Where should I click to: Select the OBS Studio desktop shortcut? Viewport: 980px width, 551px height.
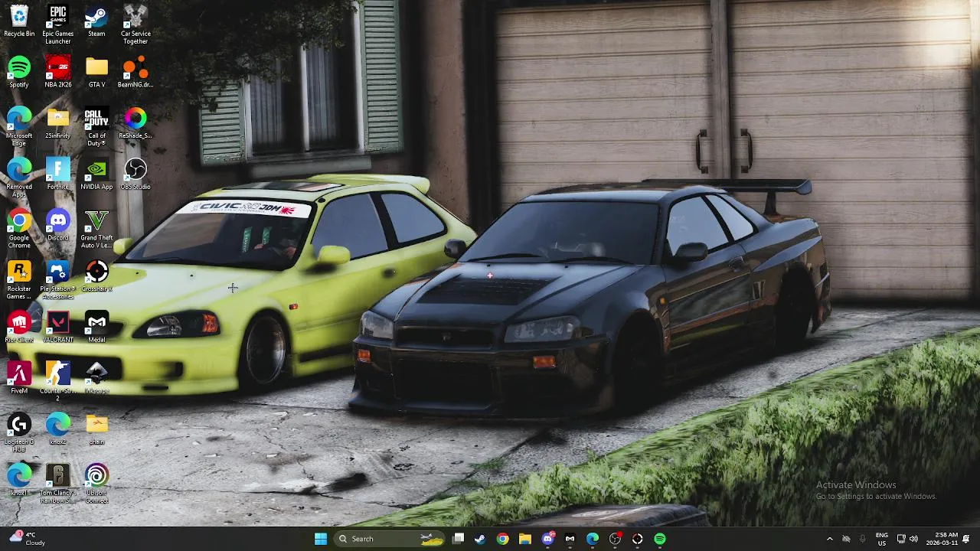[x=136, y=174]
